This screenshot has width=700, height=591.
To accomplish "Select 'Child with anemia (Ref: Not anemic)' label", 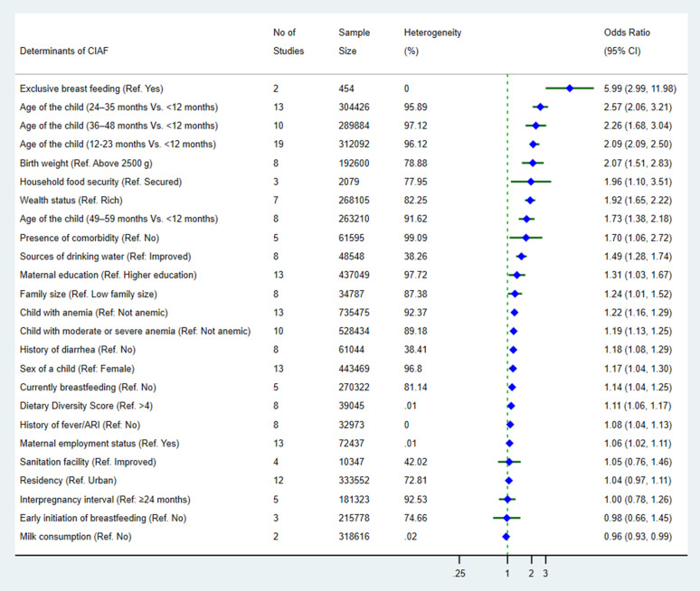I will click(94, 313).
